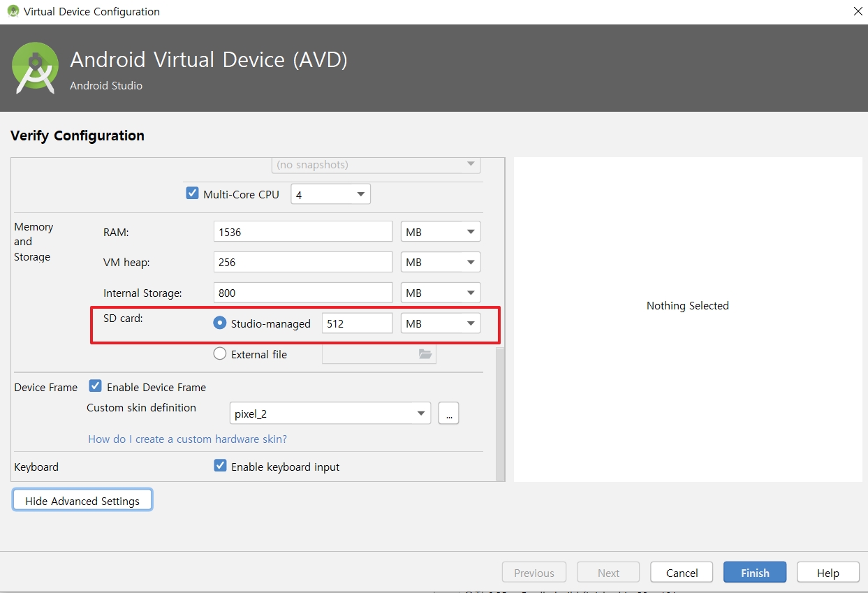Open 'How do I create a custom hardware skin?' link
Image resolution: width=868 pixels, height=593 pixels.
pyautogui.click(x=187, y=439)
